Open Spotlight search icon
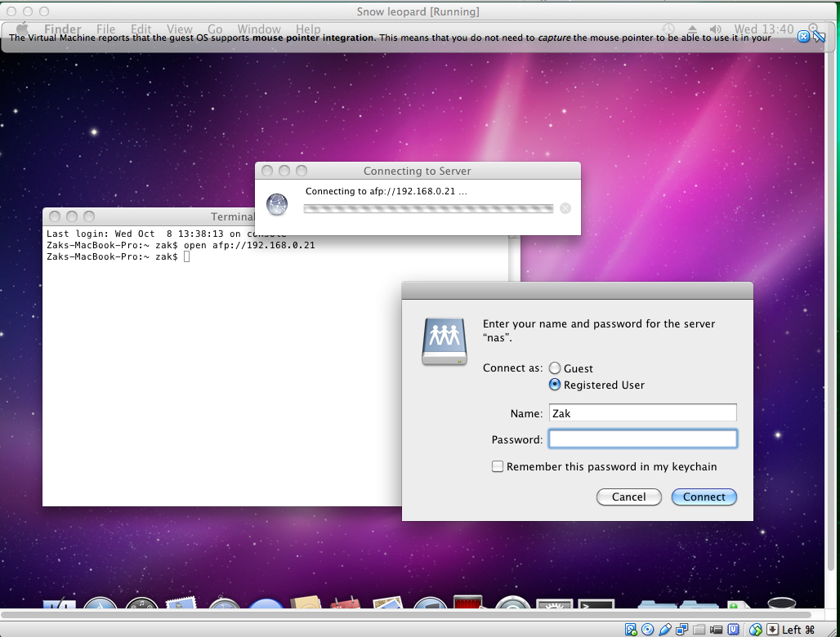The image size is (840, 637). point(813,29)
